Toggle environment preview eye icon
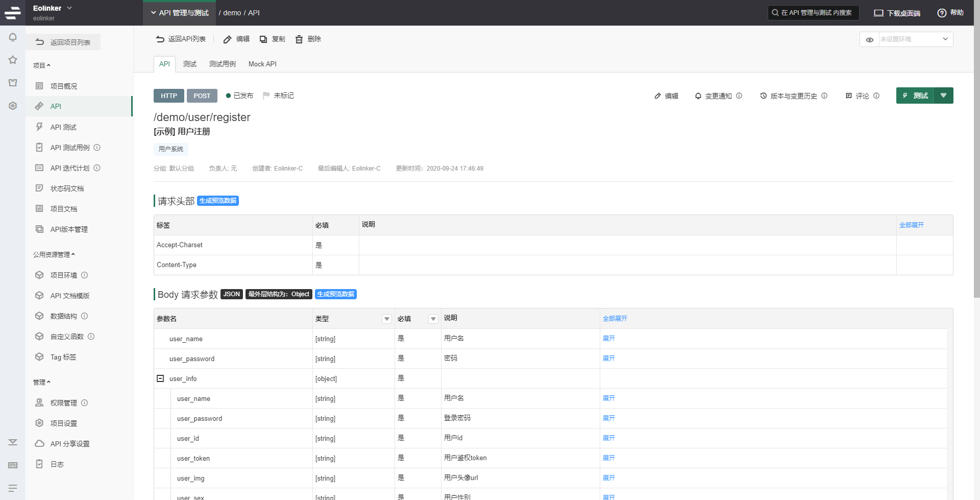 click(x=869, y=39)
